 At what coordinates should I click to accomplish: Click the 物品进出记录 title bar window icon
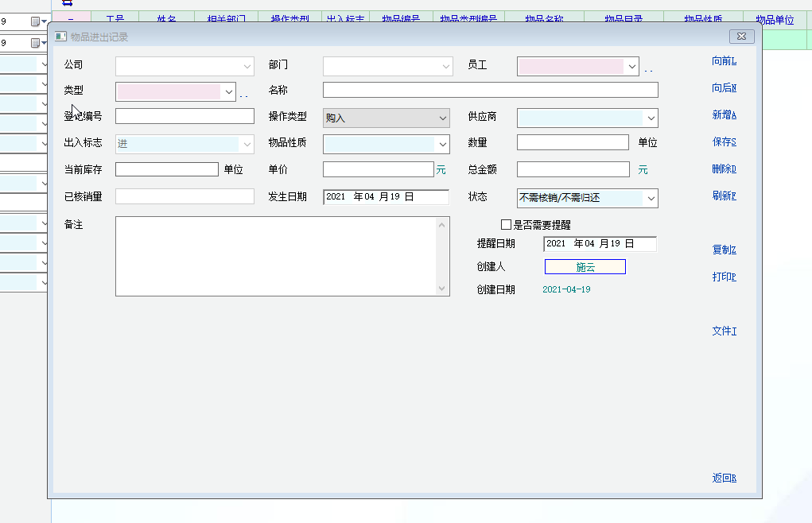pos(61,37)
